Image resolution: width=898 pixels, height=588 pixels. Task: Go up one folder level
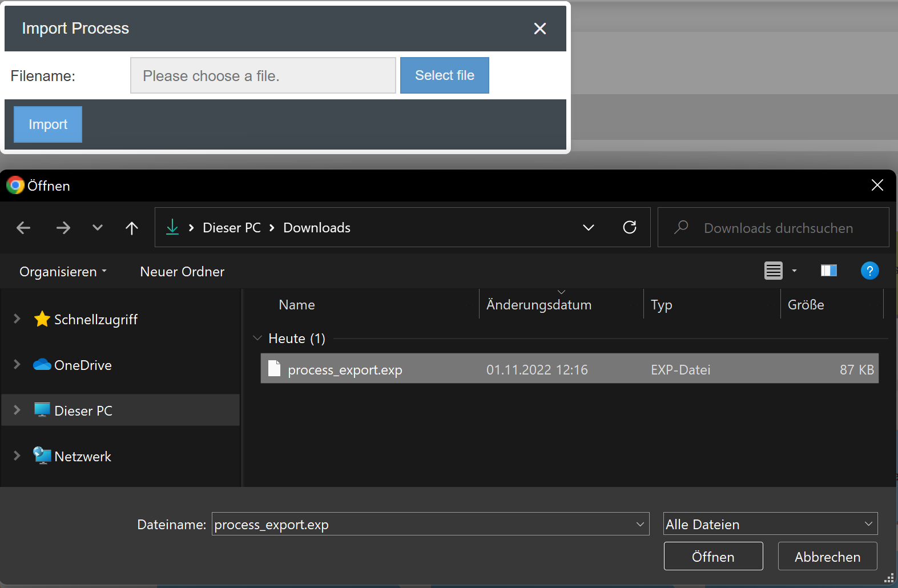[132, 228]
